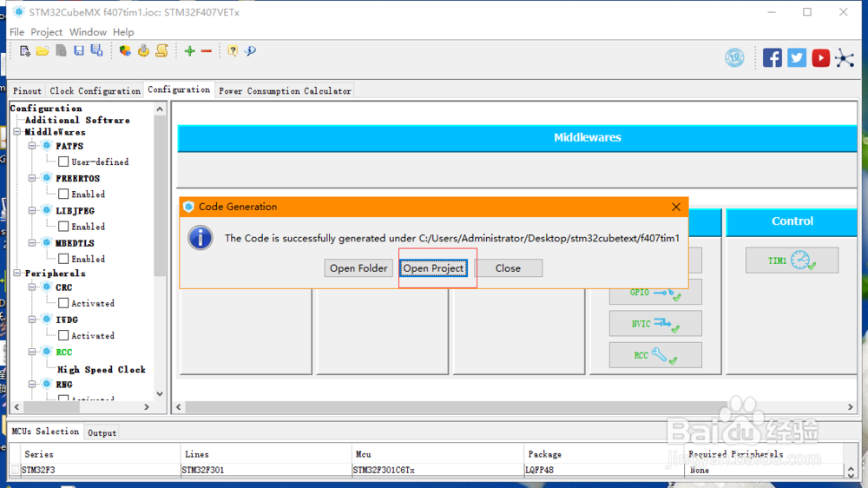Click the Open Folder button
The height and width of the screenshot is (488, 868).
(358, 268)
